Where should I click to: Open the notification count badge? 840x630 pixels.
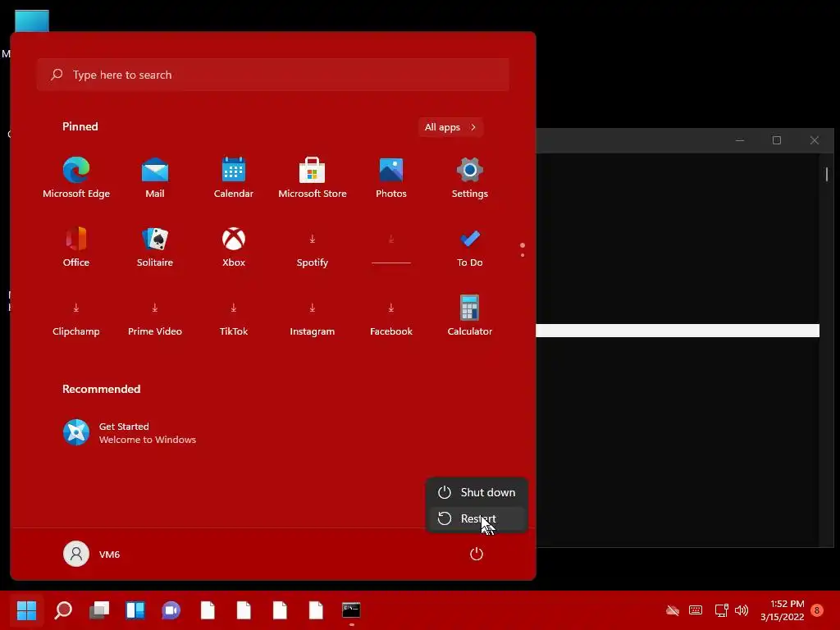pyautogui.click(x=817, y=610)
